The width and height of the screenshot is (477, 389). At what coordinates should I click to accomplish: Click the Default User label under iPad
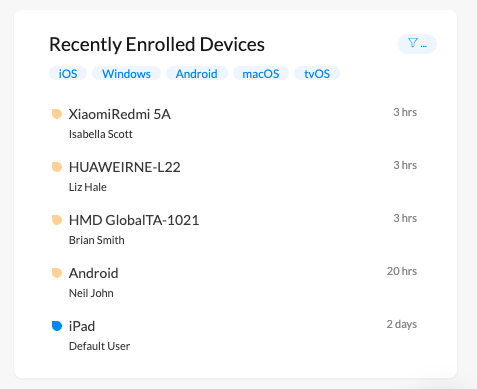tap(99, 346)
